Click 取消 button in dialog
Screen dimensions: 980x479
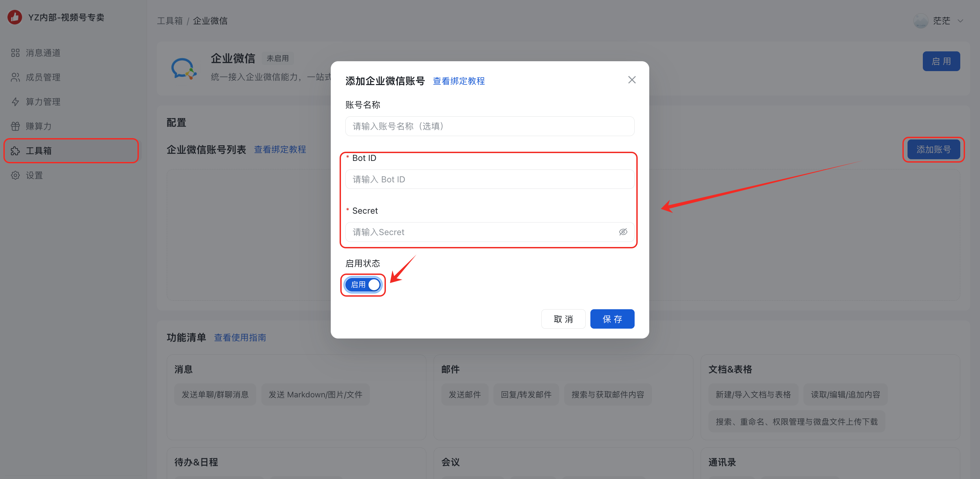coord(563,319)
